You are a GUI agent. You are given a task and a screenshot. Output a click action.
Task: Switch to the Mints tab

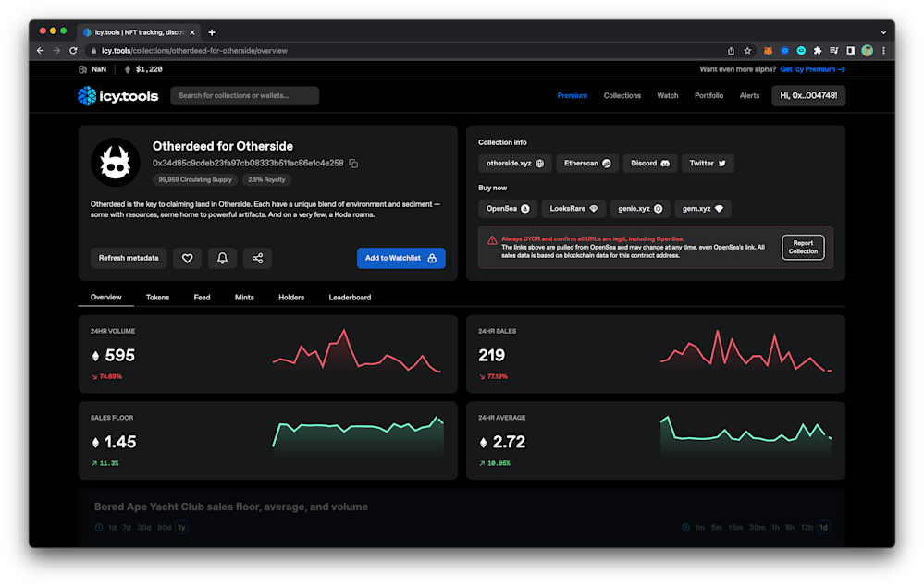click(x=244, y=298)
